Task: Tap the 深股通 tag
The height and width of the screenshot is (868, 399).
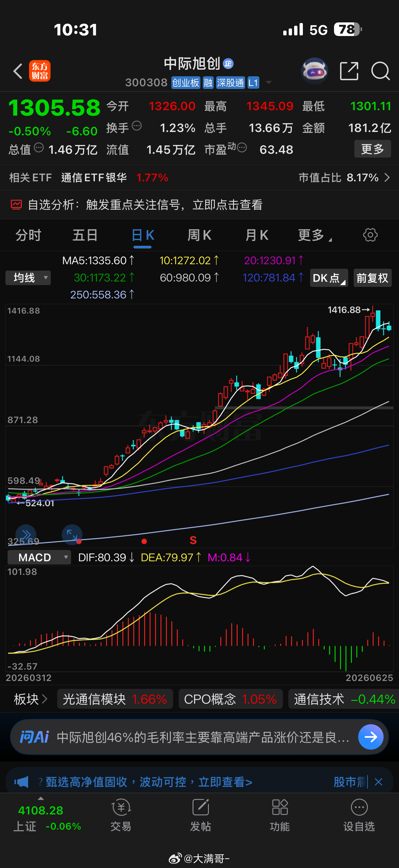Action: pos(230,83)
